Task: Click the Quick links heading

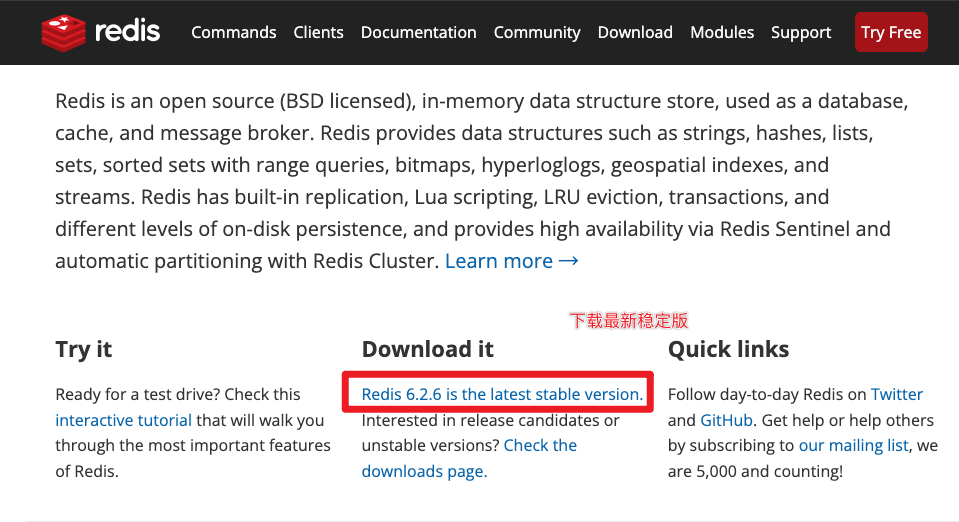Action: [728, 349]
